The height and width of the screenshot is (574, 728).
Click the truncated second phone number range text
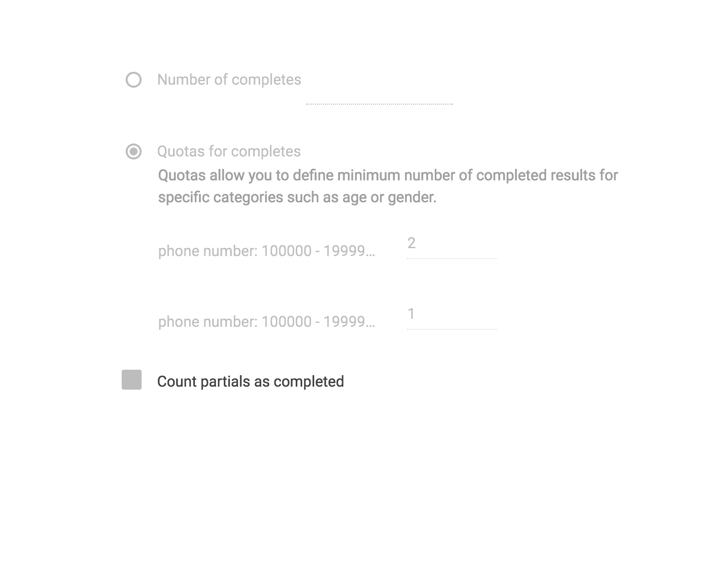tap(268, 322)
